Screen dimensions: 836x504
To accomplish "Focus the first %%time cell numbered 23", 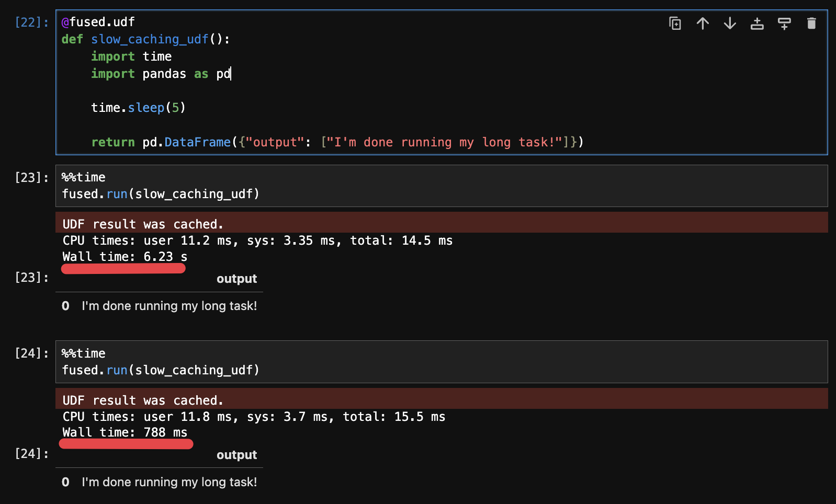I will pos(442,186).
